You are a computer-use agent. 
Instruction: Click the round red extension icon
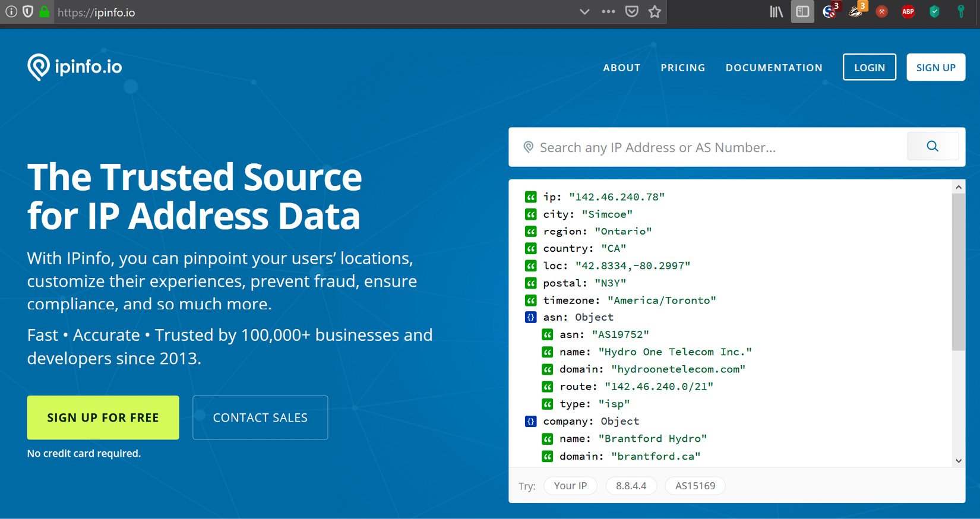882,12
